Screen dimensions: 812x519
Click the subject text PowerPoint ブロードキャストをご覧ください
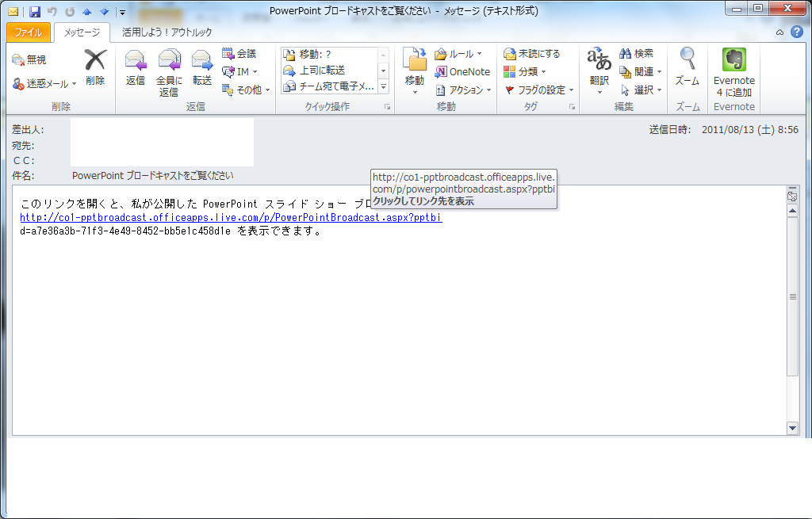coord(153,176)
